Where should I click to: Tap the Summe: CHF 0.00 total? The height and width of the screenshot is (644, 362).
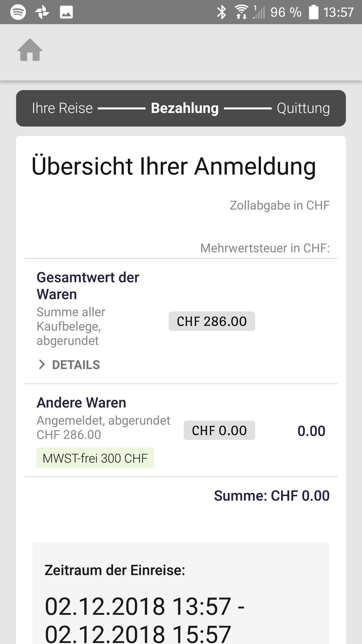tap(271, 496)
